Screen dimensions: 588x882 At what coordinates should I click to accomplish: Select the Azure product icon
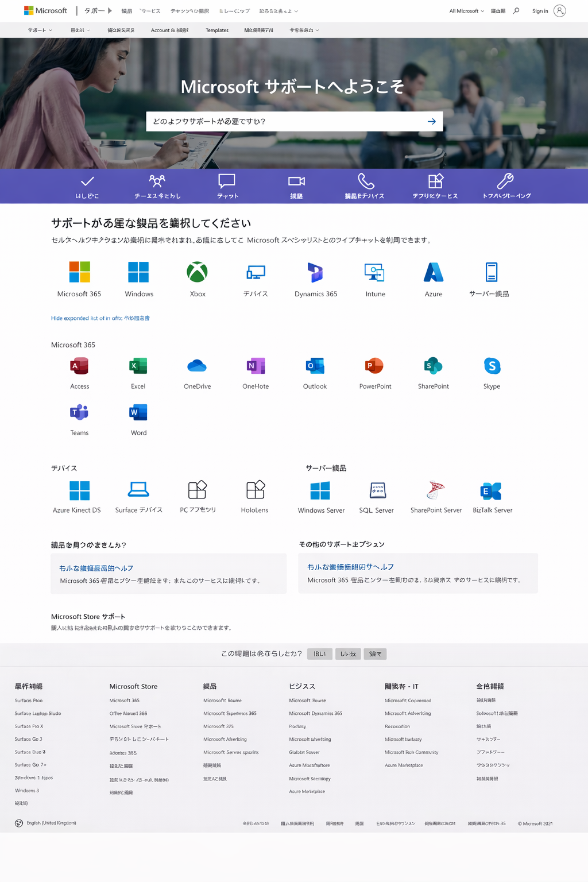point(433,272)
